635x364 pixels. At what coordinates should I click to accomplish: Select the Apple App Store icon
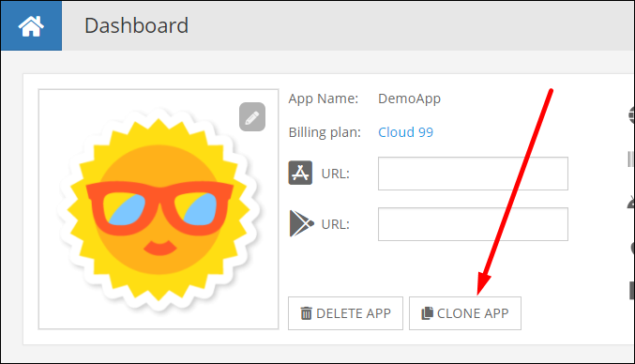300,173
